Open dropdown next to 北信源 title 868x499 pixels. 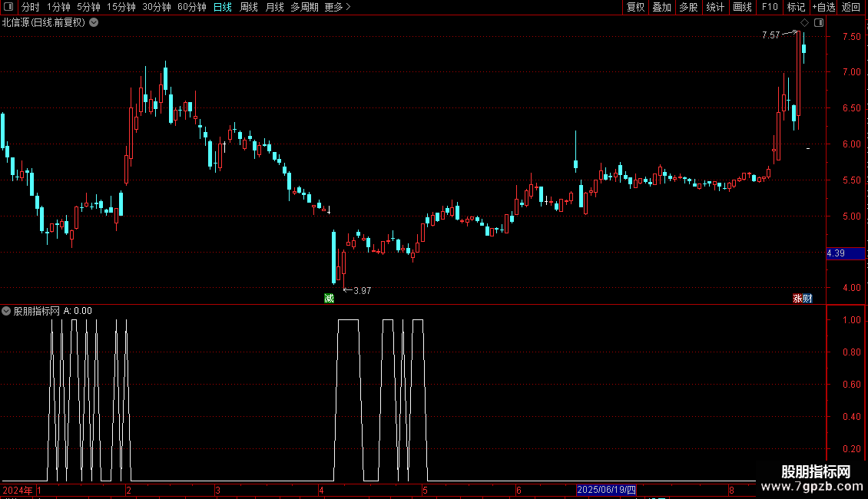(94, 23)
